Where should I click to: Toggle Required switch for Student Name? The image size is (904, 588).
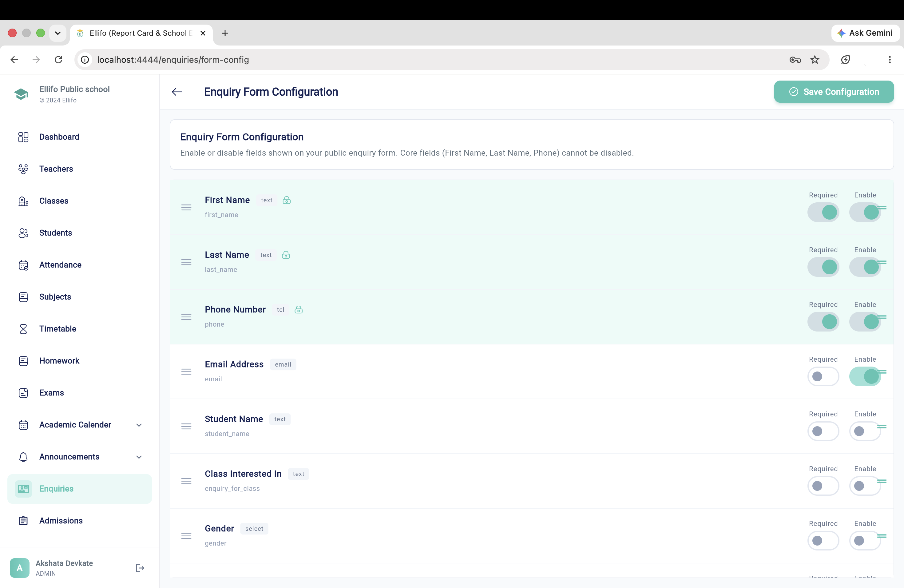pyautogui.click(x=823, y=431)
